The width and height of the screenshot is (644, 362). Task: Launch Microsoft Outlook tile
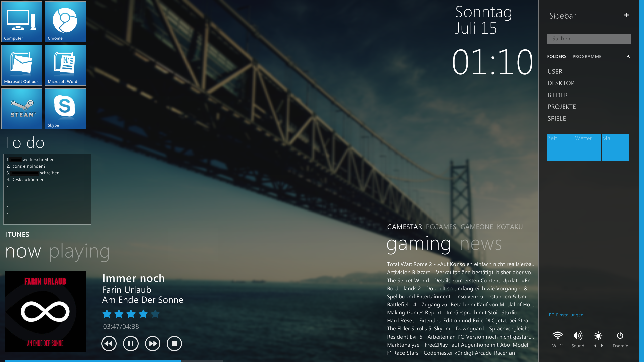point(22,65)
